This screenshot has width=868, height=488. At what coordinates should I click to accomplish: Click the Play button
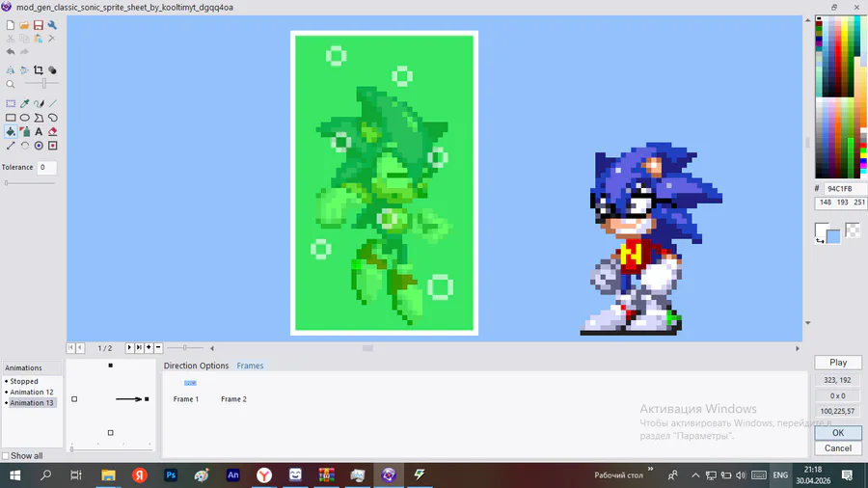point(837,363)
